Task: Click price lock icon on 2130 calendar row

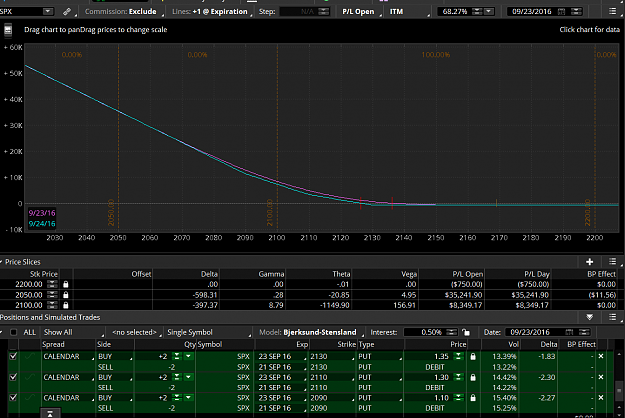Action: [473, 356]
